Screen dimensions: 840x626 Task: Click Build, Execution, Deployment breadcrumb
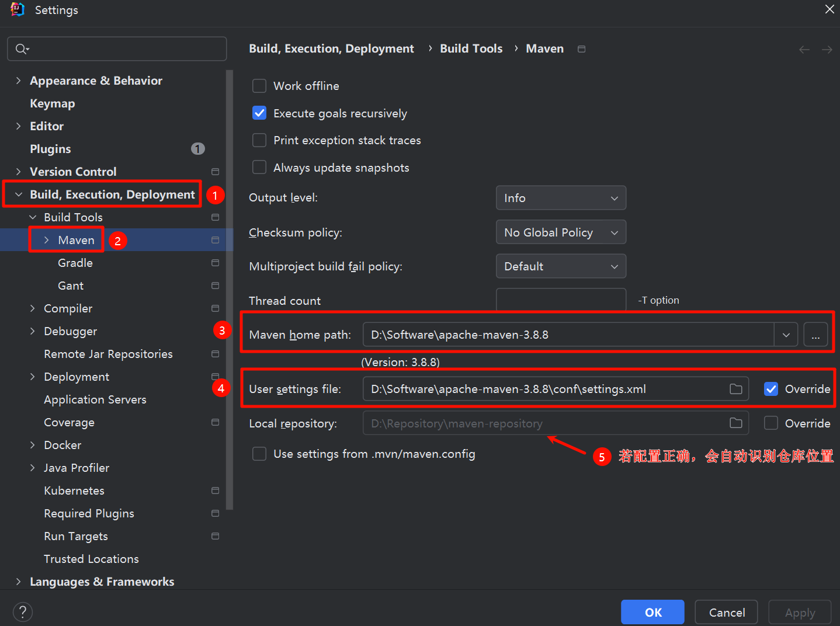[x=332, y=48]
